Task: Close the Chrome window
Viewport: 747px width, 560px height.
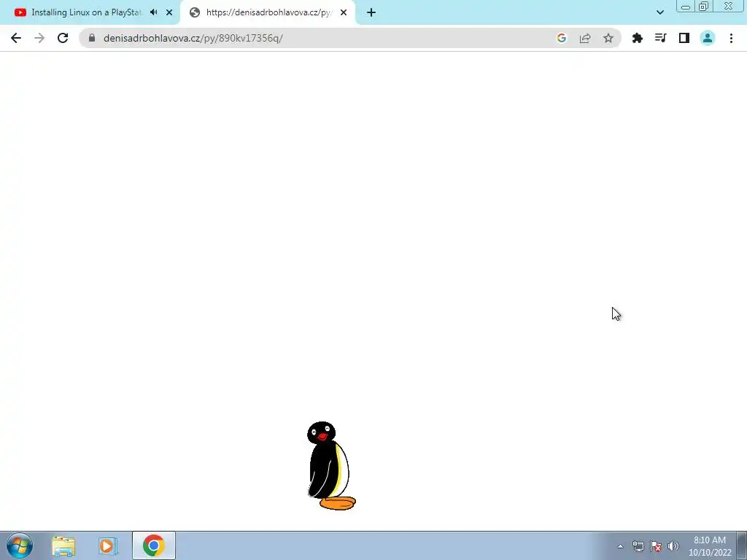Action: (x=728, y=7)
